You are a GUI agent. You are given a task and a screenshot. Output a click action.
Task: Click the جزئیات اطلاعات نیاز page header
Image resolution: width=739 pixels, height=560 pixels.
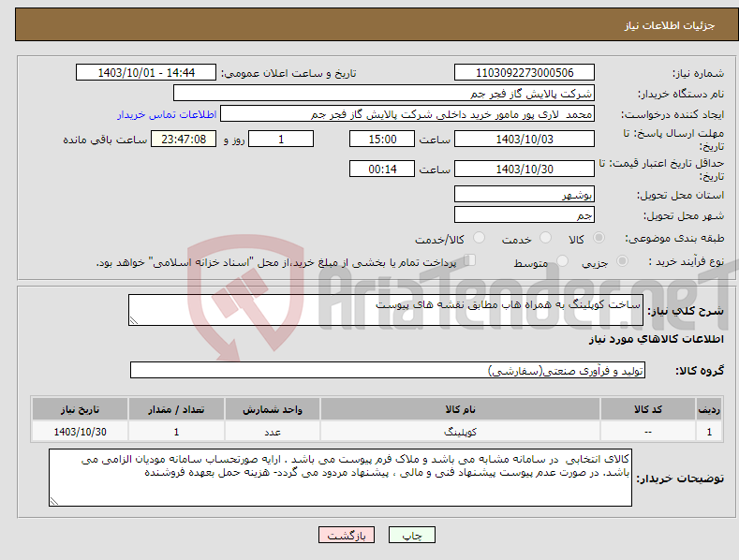point(670,25)
